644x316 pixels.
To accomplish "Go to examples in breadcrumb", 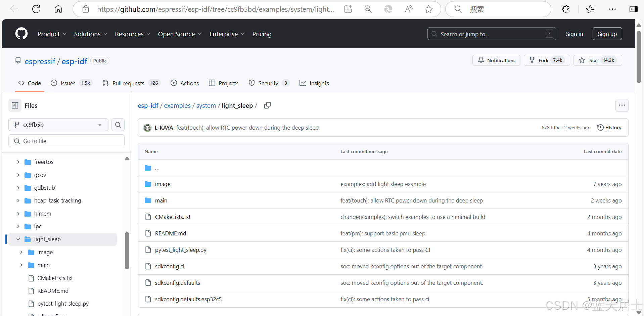I will [177, 105].
